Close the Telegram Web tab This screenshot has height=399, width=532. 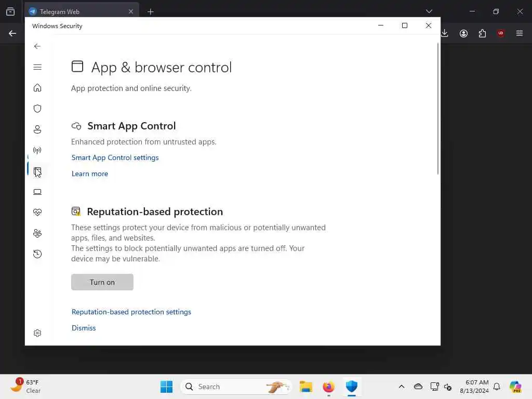130,11
